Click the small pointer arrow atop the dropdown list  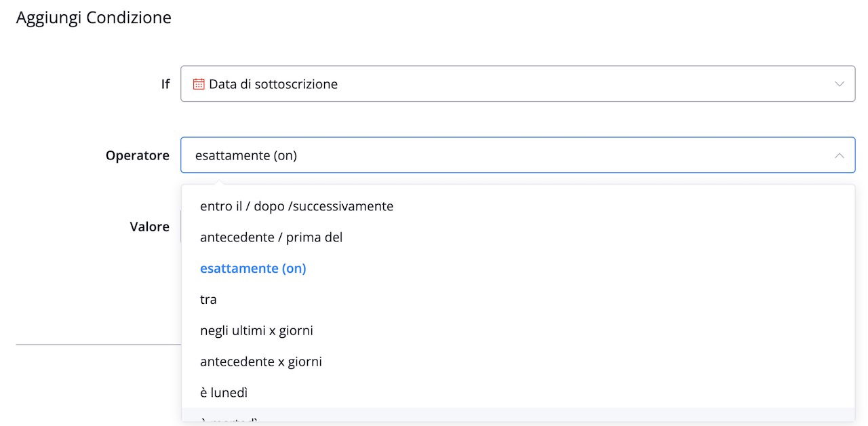218,181
